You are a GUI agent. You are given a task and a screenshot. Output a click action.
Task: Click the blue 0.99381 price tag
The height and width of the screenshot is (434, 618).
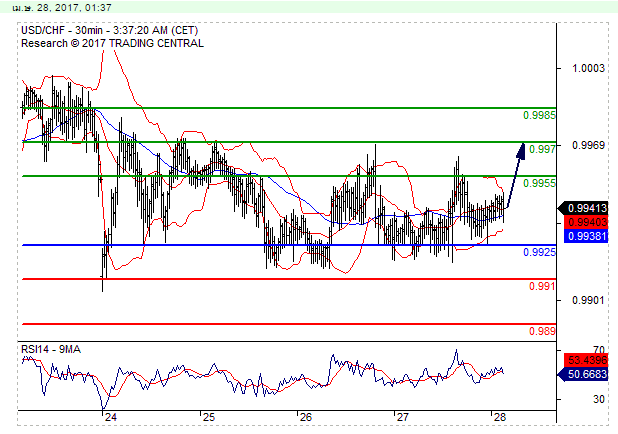point(587,236)
